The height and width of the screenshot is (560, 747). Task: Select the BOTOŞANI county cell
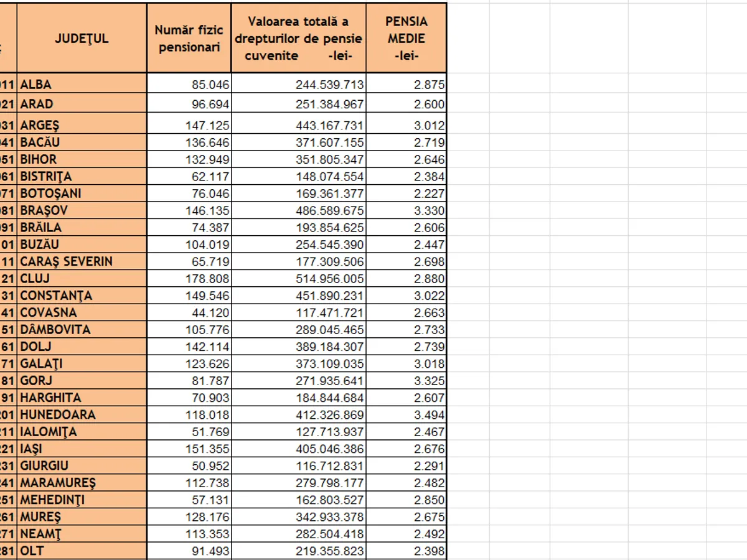(82, 194)
